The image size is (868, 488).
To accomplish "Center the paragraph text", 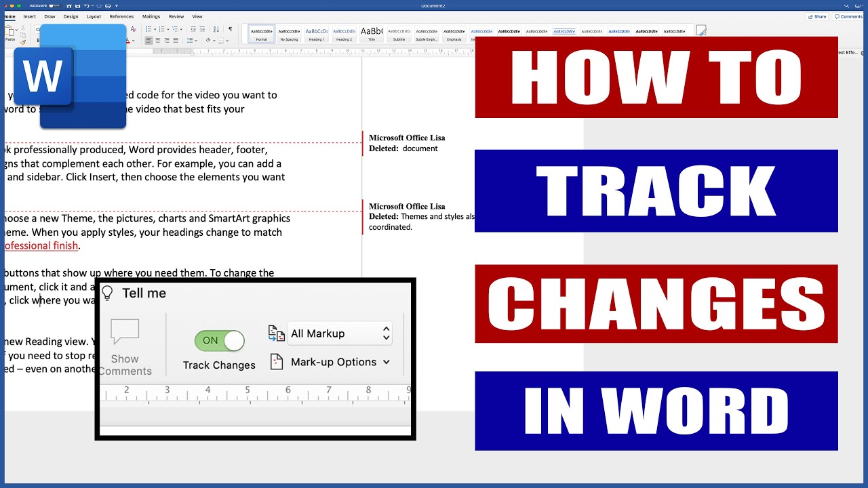I will pos(157,40).
